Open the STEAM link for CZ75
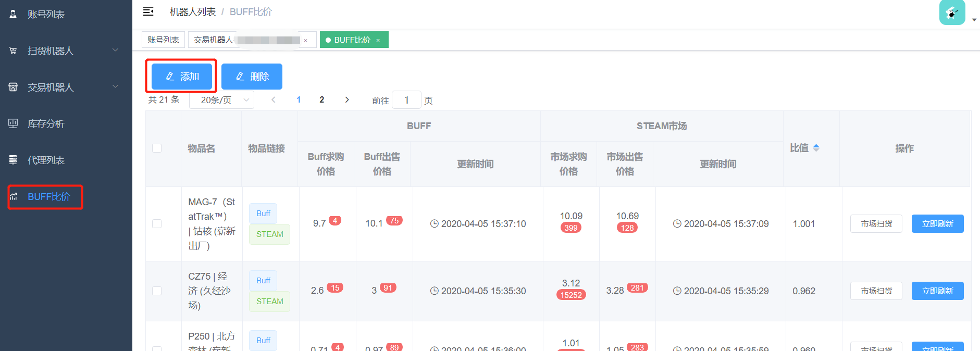The height and width of the screenshot is (351, 980). click(269, 302)
